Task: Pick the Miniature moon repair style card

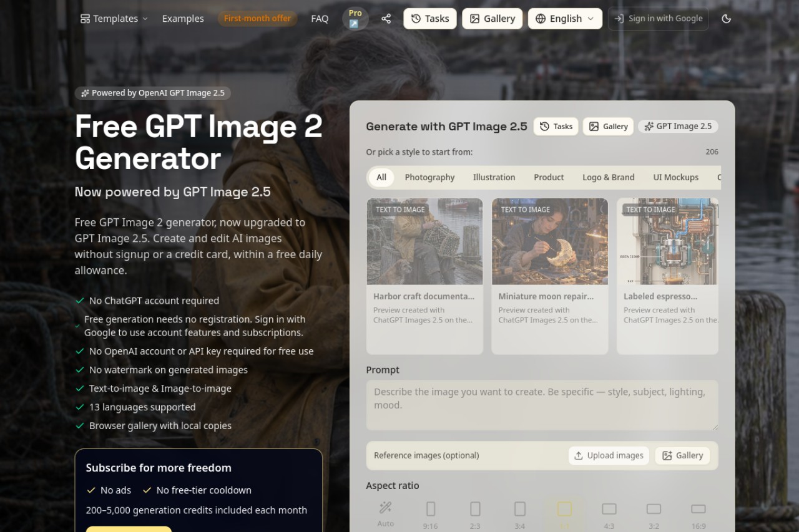Action: click(x=549, y=276)
